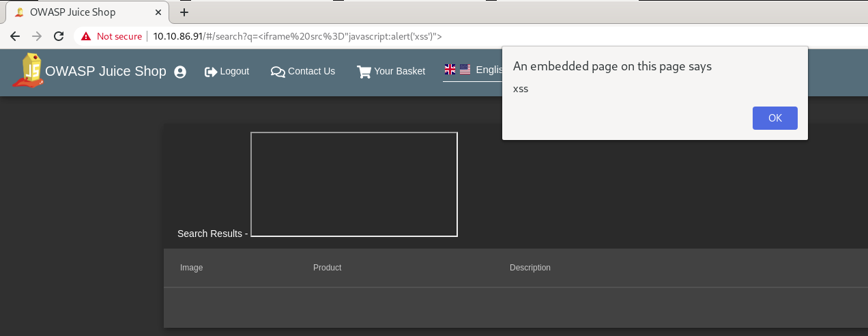Open Your Basket shopping cart
This screenshot has width=868, height=336.
tap(391, 71)
